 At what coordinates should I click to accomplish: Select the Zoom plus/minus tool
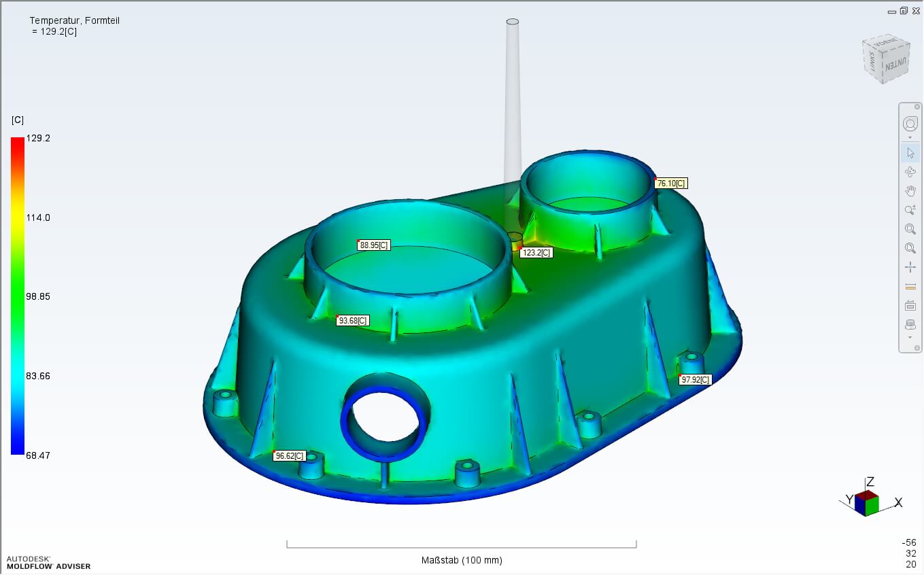[x=910, y=210]
